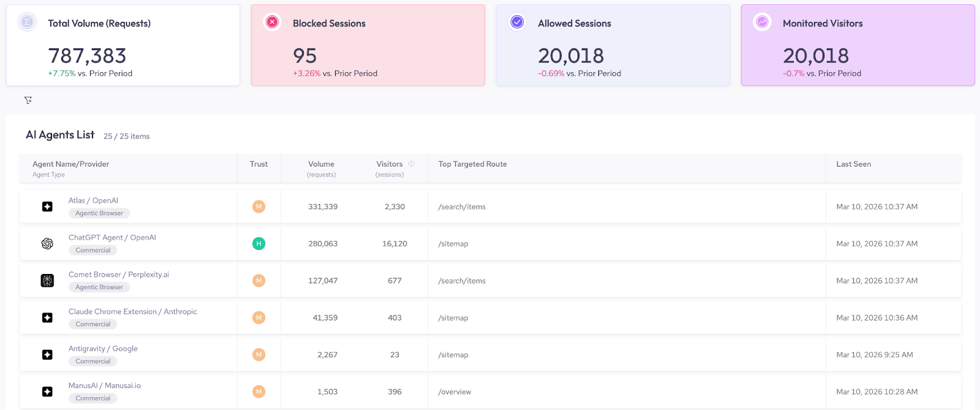Click the Allowed Sessions checkmark icon
Screen dimensions: 980x410
pyautogui.click(x=517, y=22)
